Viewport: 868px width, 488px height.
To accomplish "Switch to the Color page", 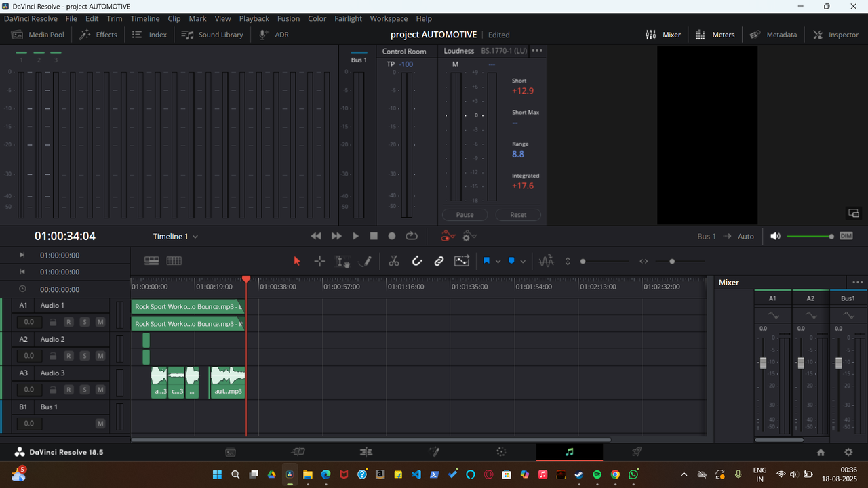I will (x=500, y=451).
